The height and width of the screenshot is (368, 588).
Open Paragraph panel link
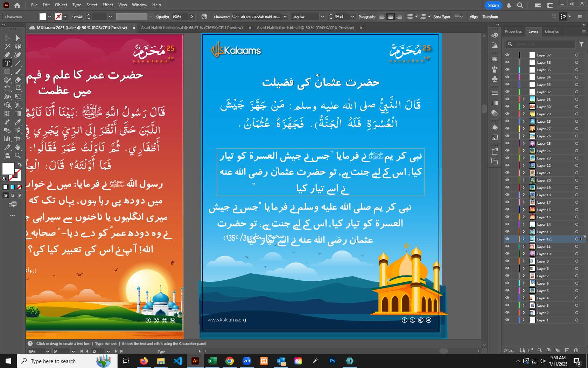(x=367, y=17)
